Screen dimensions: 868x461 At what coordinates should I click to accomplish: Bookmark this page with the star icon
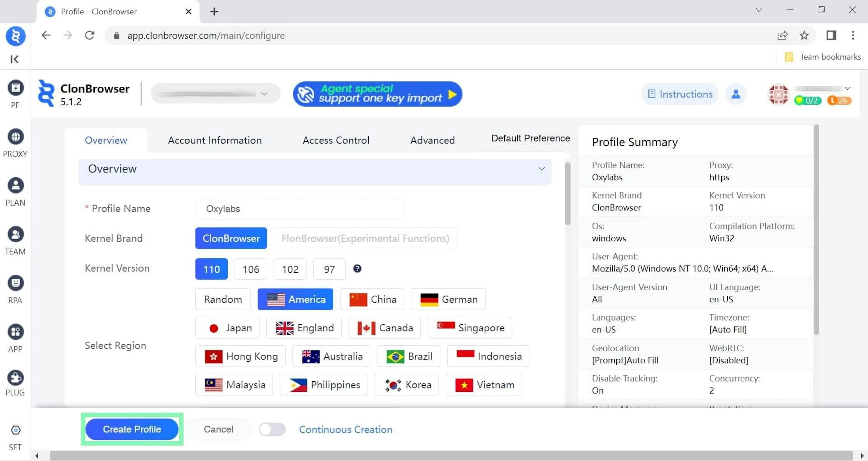[804, 35]
